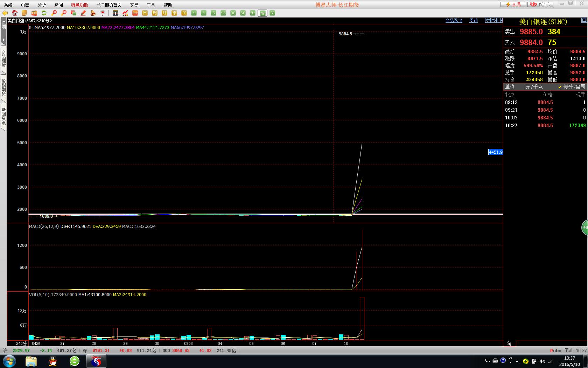Open the Tick chart view icon

[135, 13]
